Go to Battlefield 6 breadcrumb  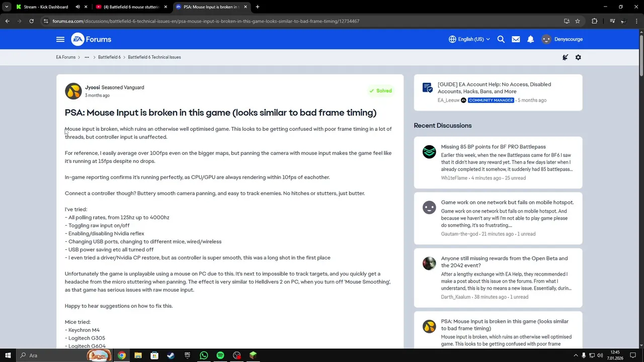(x=109, y=57)
